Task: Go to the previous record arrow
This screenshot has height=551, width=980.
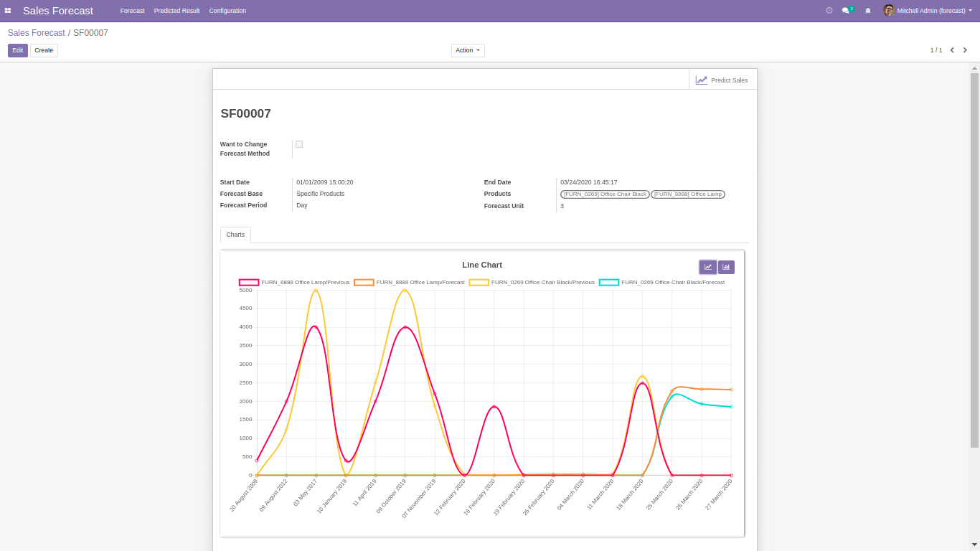Action: pos(952,50)
